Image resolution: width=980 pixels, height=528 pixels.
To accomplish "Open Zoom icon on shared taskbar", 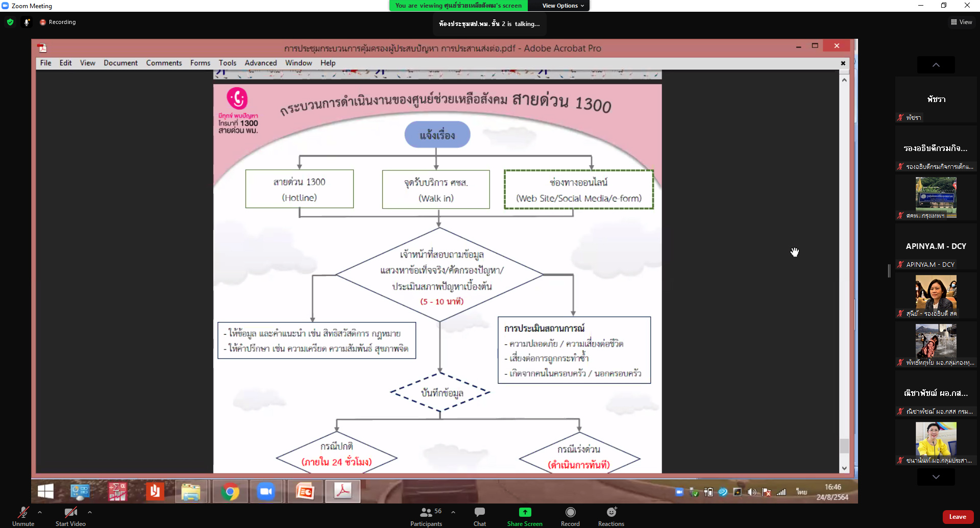I will [266, 491].
